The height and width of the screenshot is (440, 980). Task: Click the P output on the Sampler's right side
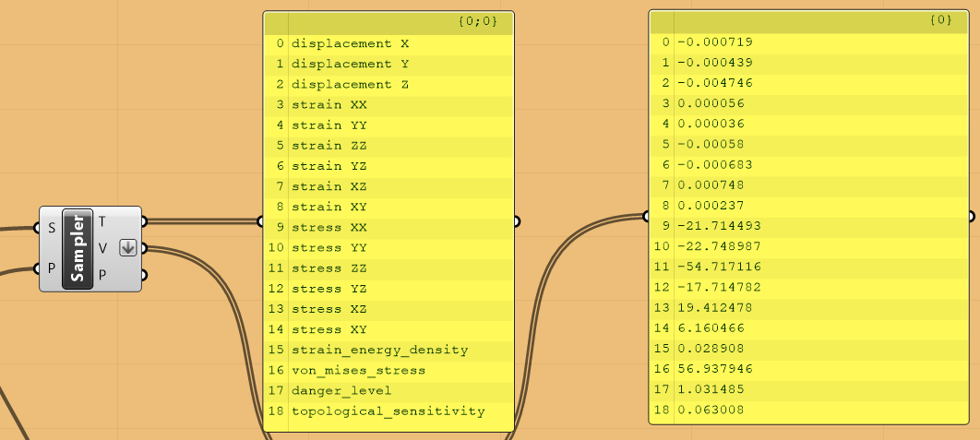click(102, 274)
